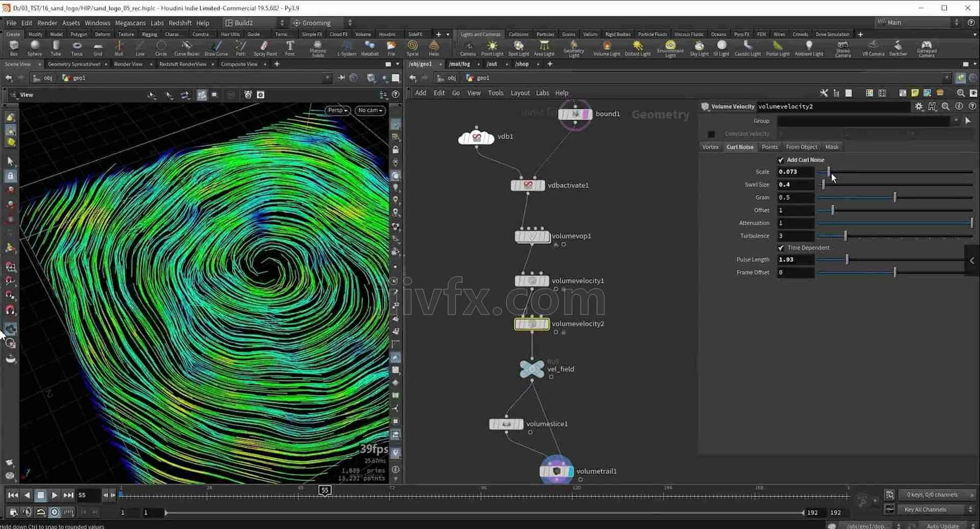Select the Spray Paint shelf tool
The height and width of the screenshot is (529, 980).
265,48
